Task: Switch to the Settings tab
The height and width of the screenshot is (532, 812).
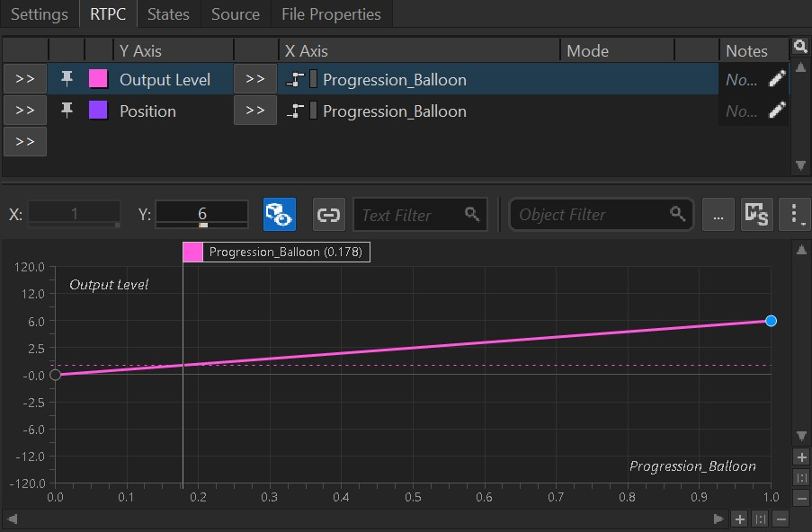Action: click(x=40, y=14)
